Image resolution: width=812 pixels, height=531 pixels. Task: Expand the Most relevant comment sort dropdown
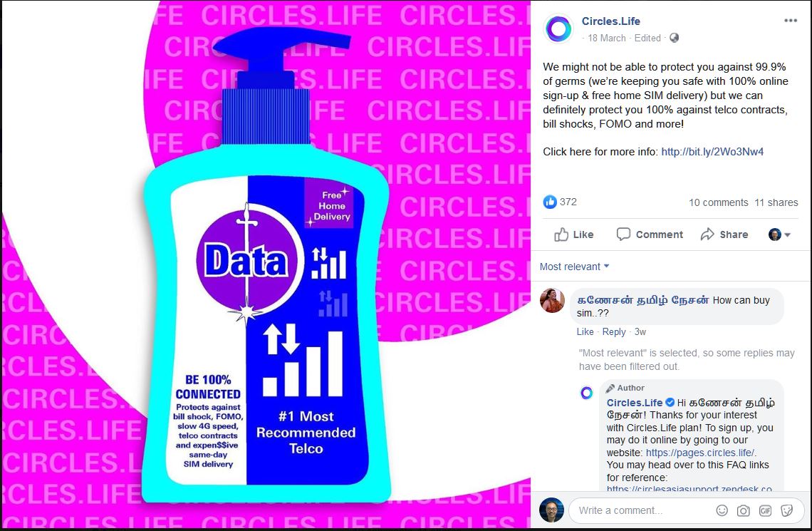tap(574, 267)
